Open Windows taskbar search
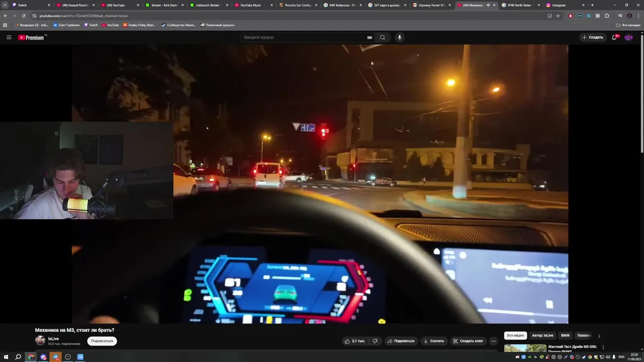 pyautogui.click(x=18, y=357)
